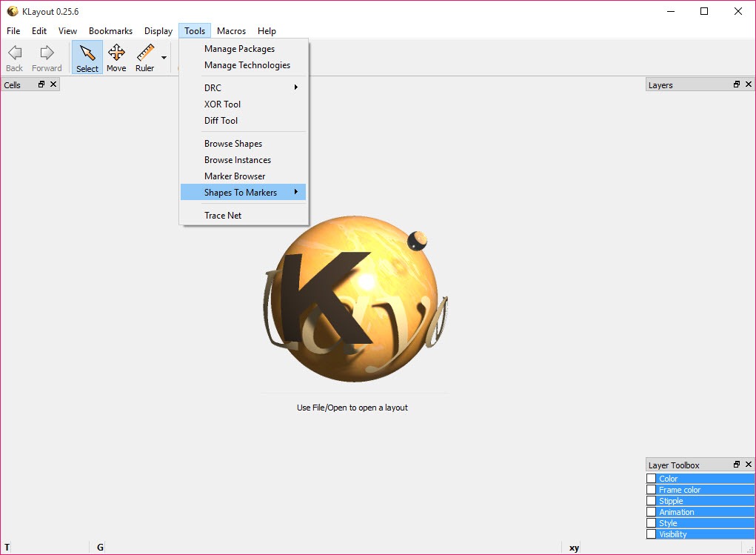
Task: Expand the Visibility section header
Action: click(706, 534)
